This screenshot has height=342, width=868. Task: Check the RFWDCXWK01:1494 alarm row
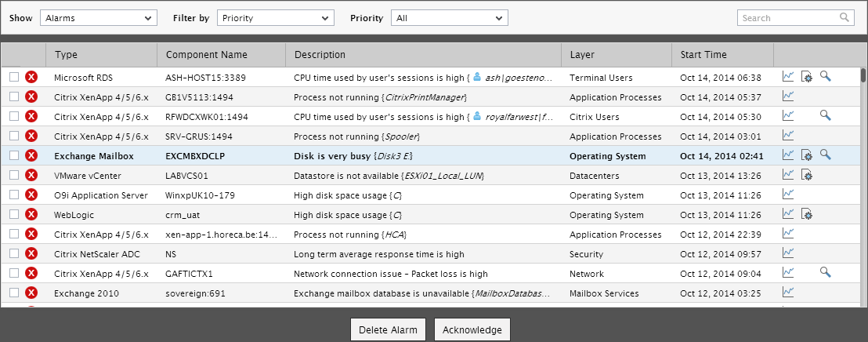click(x=14, y=116)
